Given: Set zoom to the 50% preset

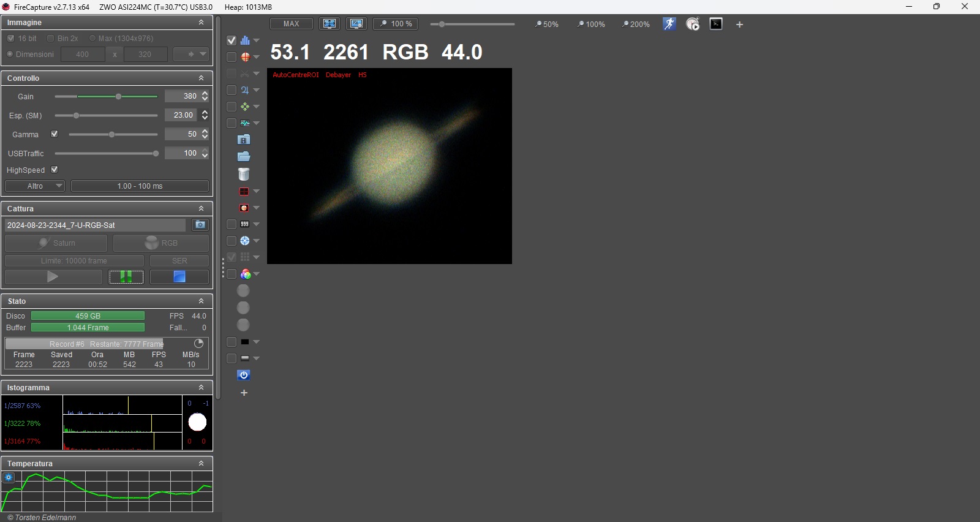Looking at the screenshot, I should click(x=546, y=25).
